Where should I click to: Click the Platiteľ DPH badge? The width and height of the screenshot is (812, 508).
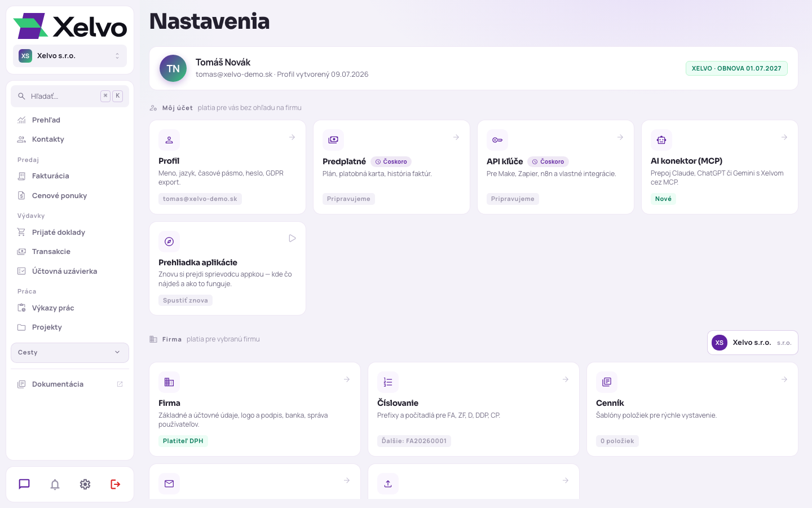click(183, 441)
